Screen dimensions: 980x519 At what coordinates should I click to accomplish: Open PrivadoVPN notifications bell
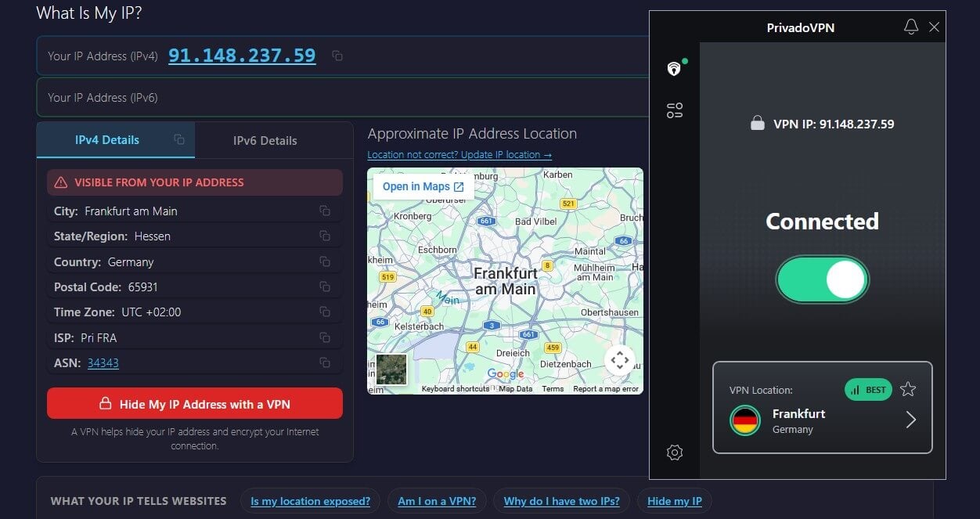tap(910, 27)
